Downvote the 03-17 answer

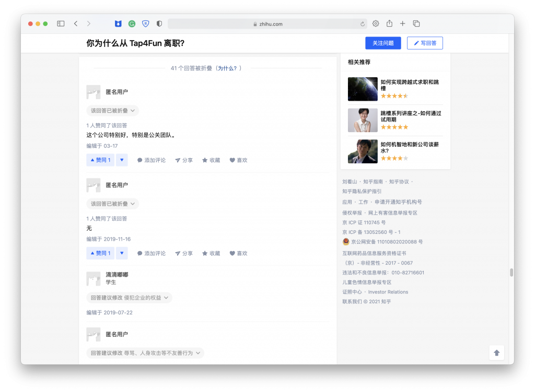point(122,160)
